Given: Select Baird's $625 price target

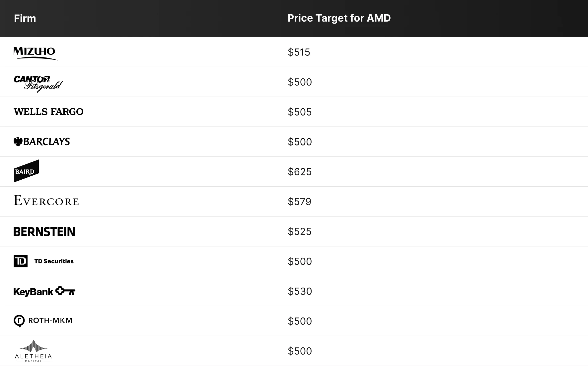Looking at the screenshot, I should [x=300, y=172].
